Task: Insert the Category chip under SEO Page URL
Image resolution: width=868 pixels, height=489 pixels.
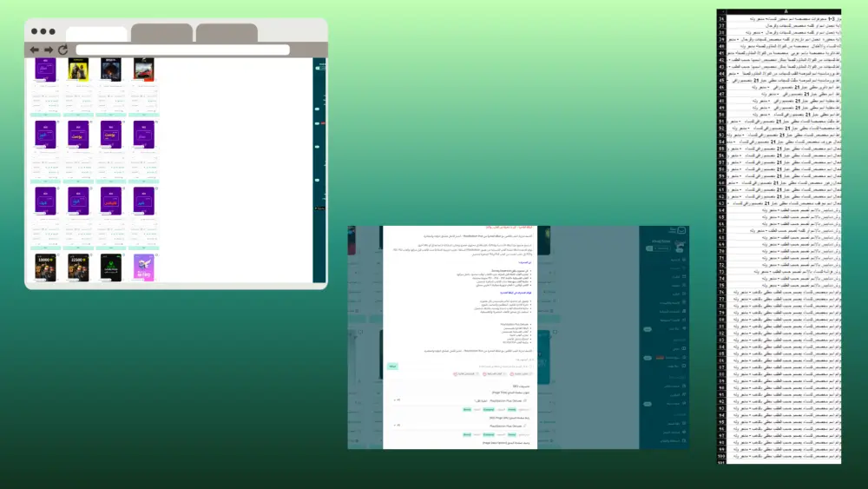Action: point(489,435)
